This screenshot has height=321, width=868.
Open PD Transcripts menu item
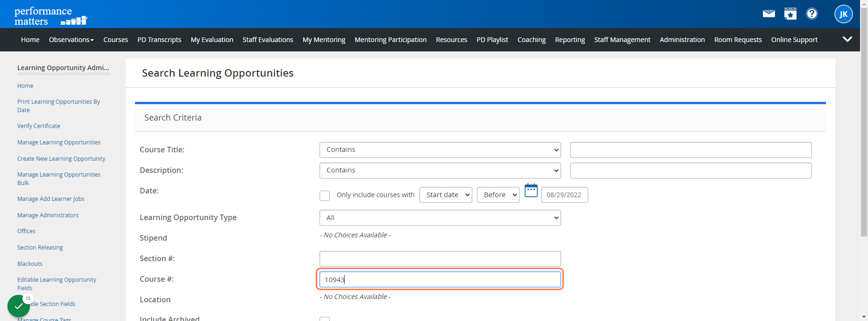[x=159, y=40]
